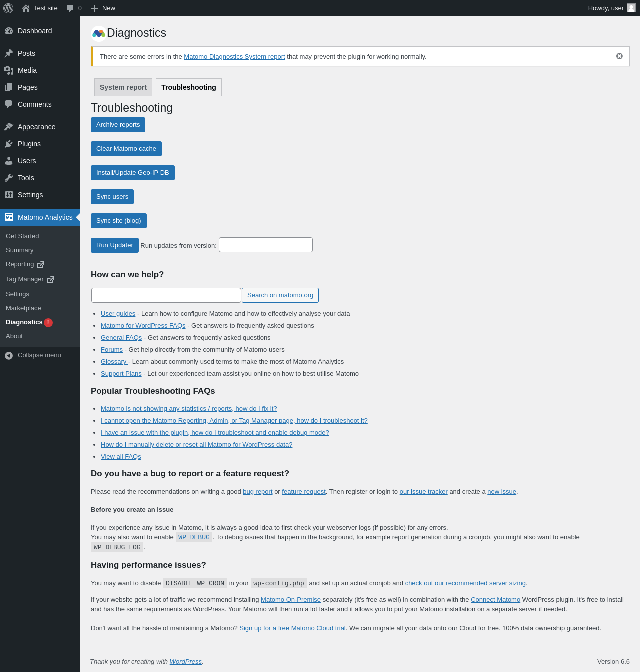The height and width of the screenshot is (672, 640).
Task: Open FAQ about enabling debug mode
Action: point(215,433)
